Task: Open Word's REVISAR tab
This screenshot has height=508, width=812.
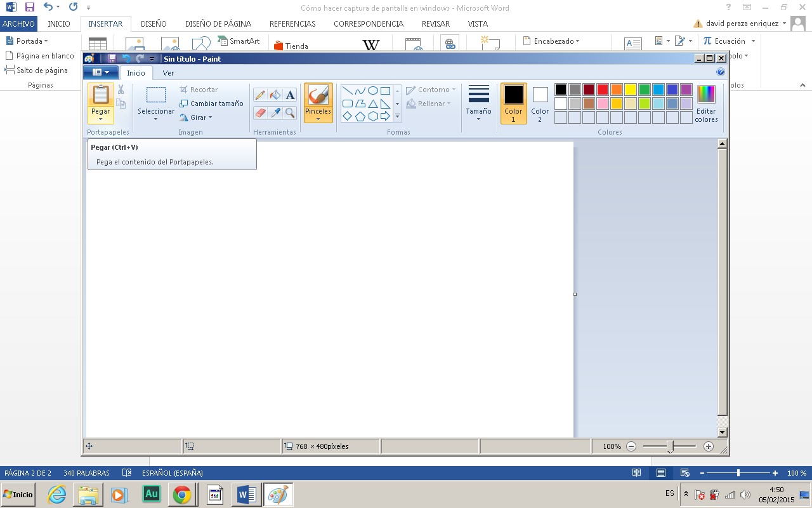Action: point(436,24)
